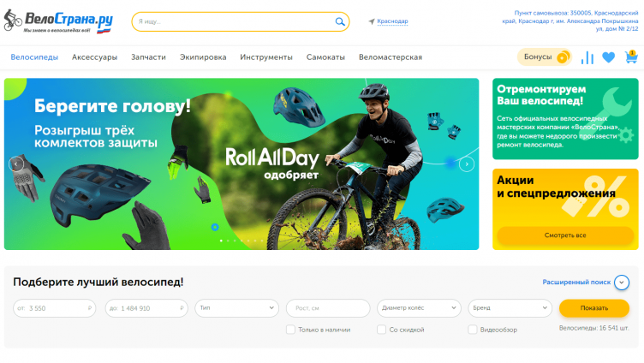
Task: Open the comparison bars icon
Action: pos(587,57)
